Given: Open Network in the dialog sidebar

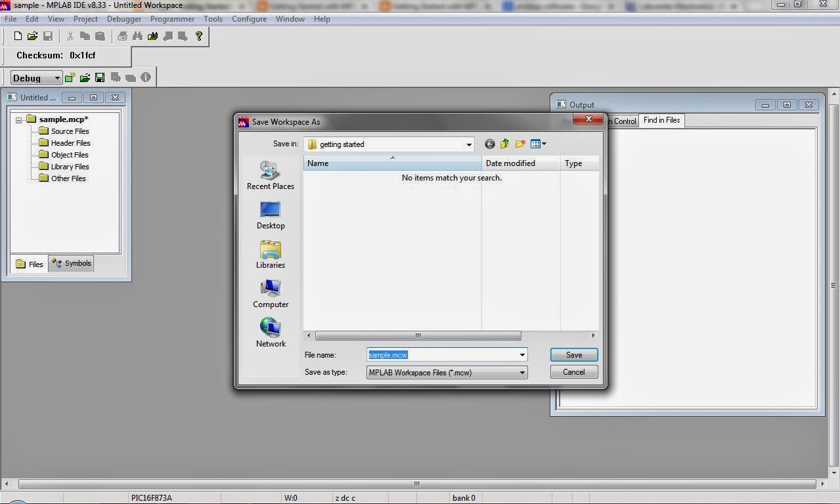Looking at the screenshot, I should [x=271, y=333].
